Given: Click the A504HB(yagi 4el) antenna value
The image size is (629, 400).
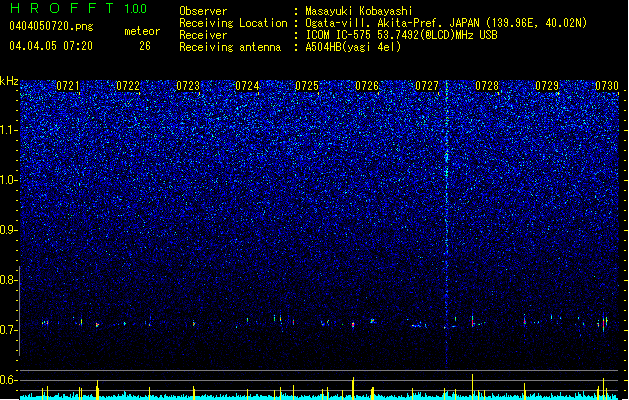Looking at the screenshot, I should click(353, 47).
